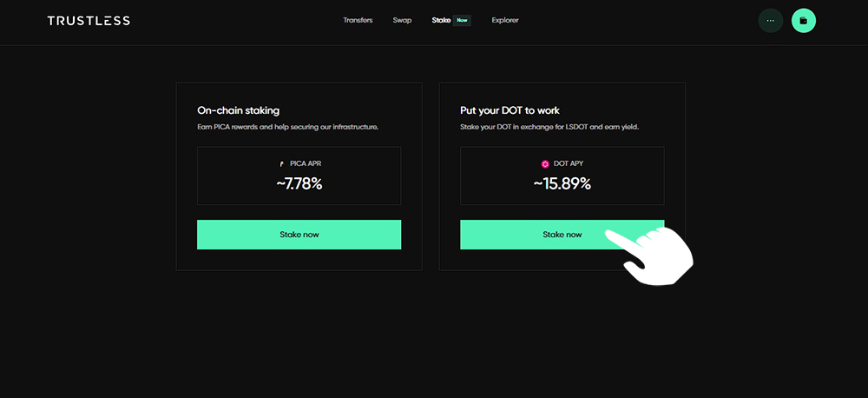Open the Explorer page
Viewport: 868px width, 398px height.
pyautogui.click(x=505, y=21)
